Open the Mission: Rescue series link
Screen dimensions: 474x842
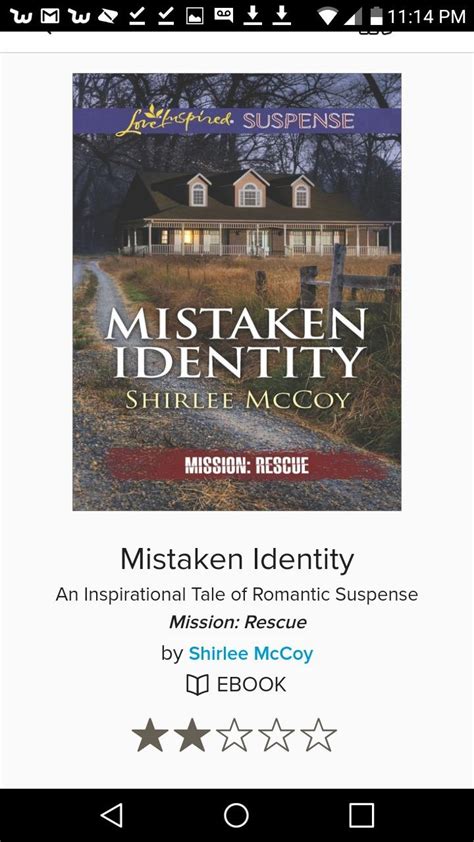(238, 622)
